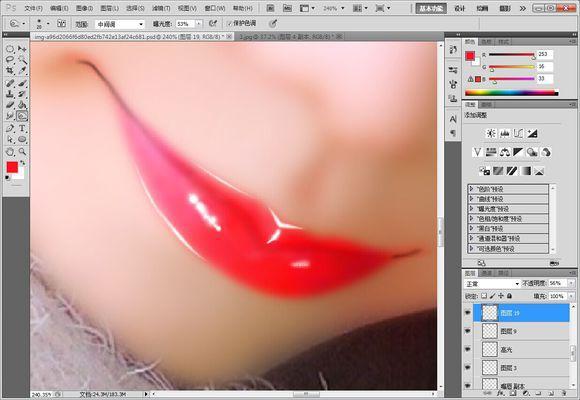Switch to the 色板 swatches tab

click(487, 42)
